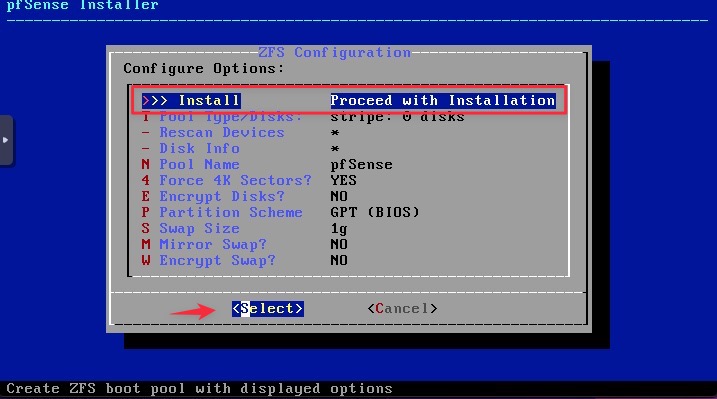Select Swap Size option

(191, 229)
